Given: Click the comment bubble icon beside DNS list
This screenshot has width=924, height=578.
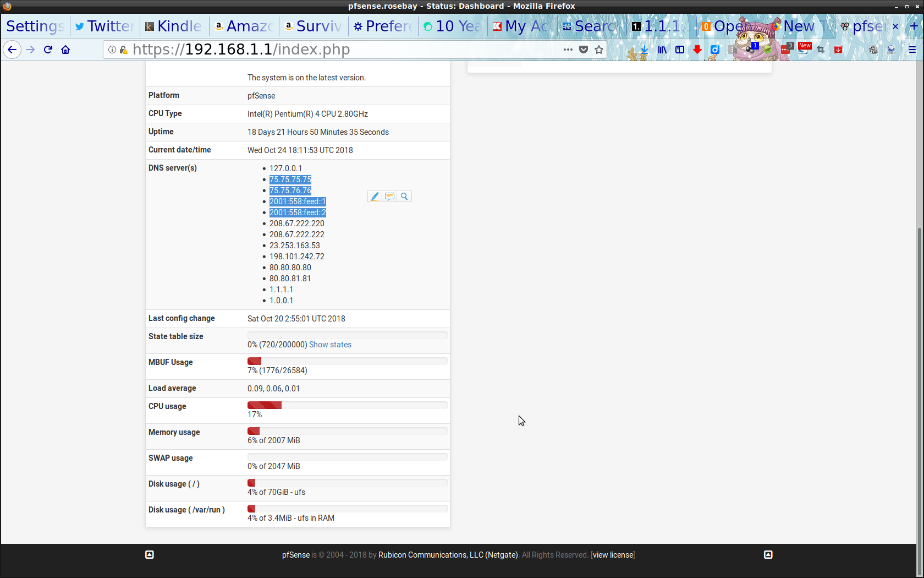Looking at the screenshot, I should click(x=389, y=197).
